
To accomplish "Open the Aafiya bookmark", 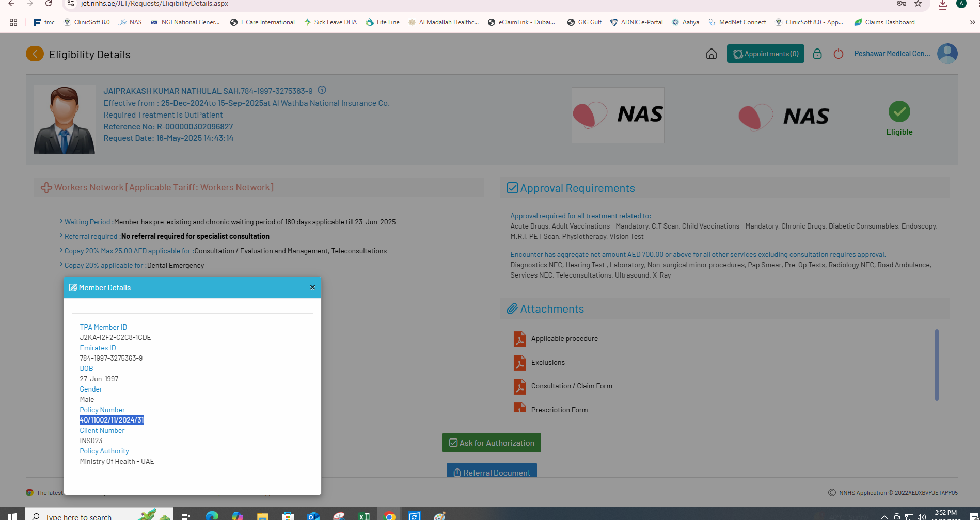I will coord(686,22).
